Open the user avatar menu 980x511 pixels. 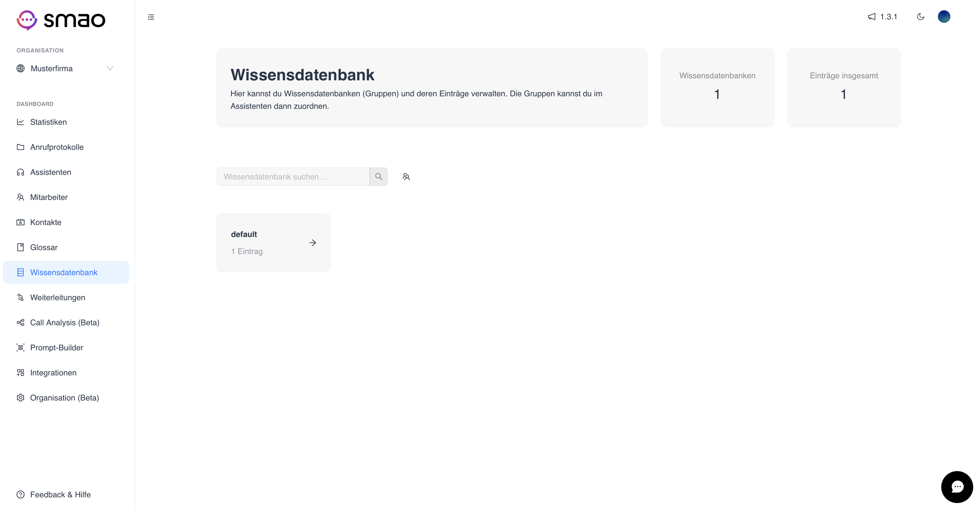(x=944, y=17)
